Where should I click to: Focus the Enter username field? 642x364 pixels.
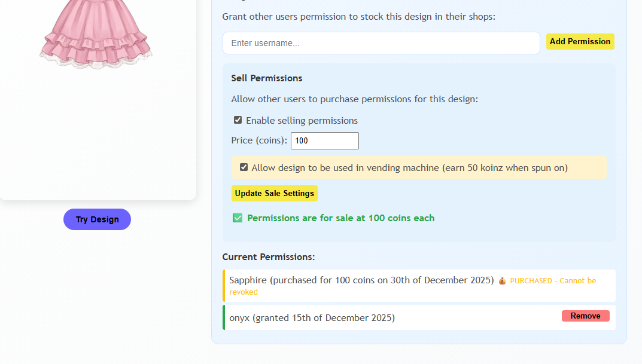381,43
